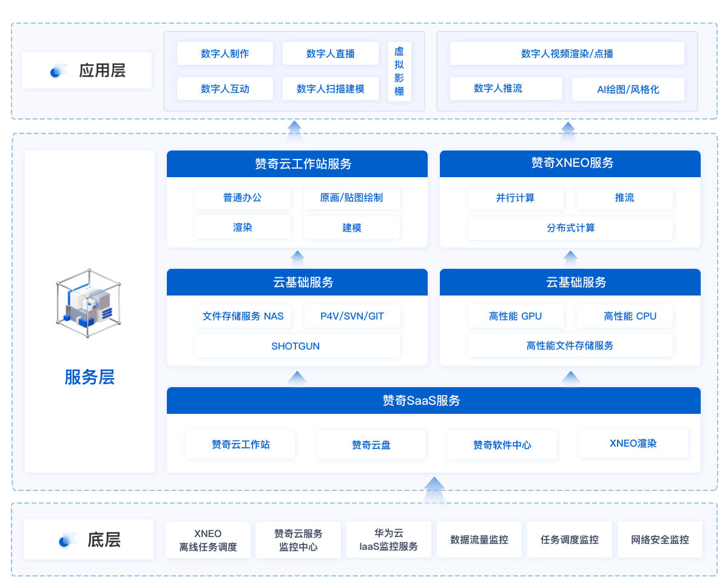The width and height of the screenshot is (728, 588).
Task: Expand the 赞奇云工作站服务 header
Action: (297, 163)
